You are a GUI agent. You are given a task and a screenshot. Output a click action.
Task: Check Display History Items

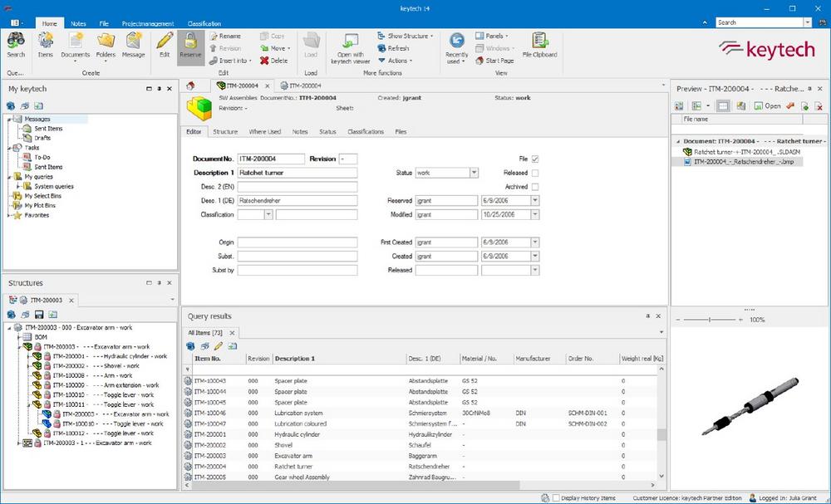tap(556, 497)
